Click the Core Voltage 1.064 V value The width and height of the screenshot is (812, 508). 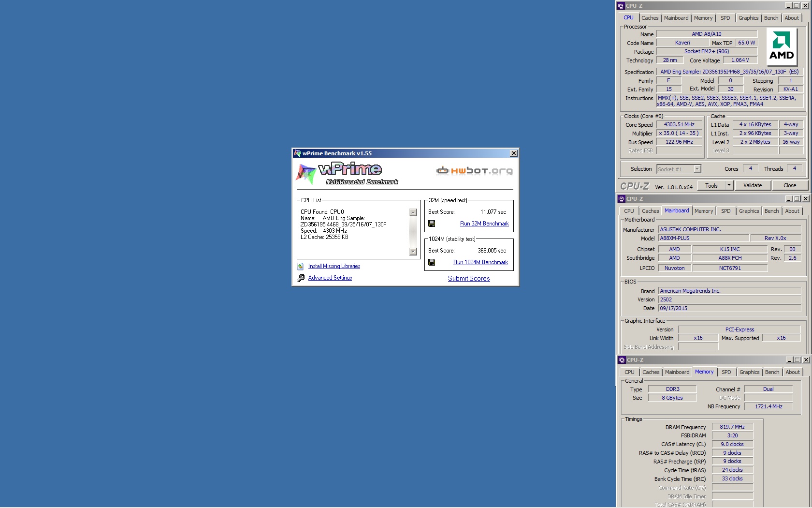[740, 60]
